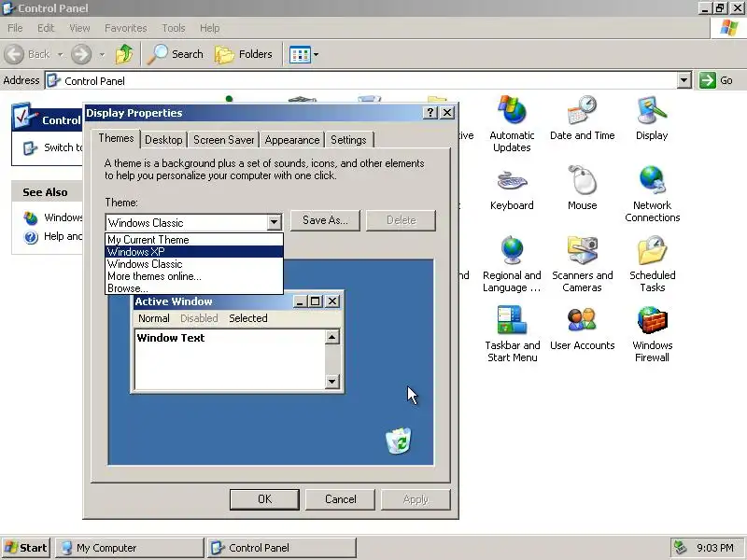Switch to My Computer taskbar button
Image resolution: width=747 pixels, height=560 pixels.
pos(129,548)
